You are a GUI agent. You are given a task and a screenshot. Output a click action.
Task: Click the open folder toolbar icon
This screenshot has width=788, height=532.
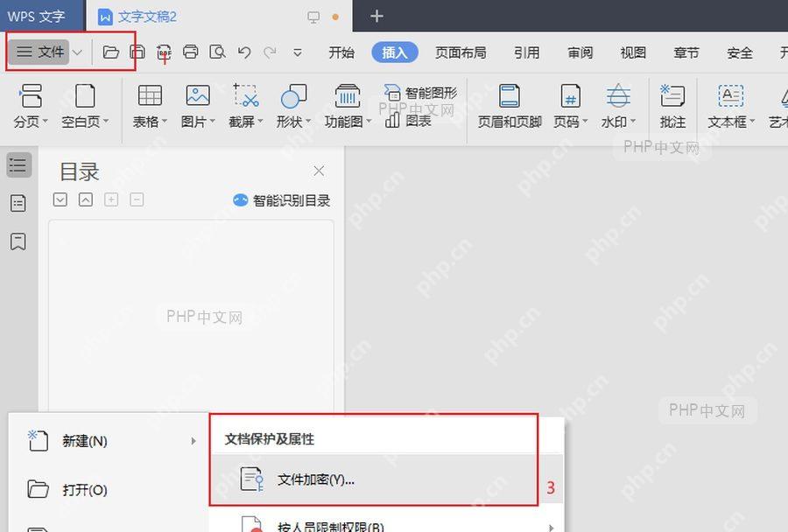(110, 52)
